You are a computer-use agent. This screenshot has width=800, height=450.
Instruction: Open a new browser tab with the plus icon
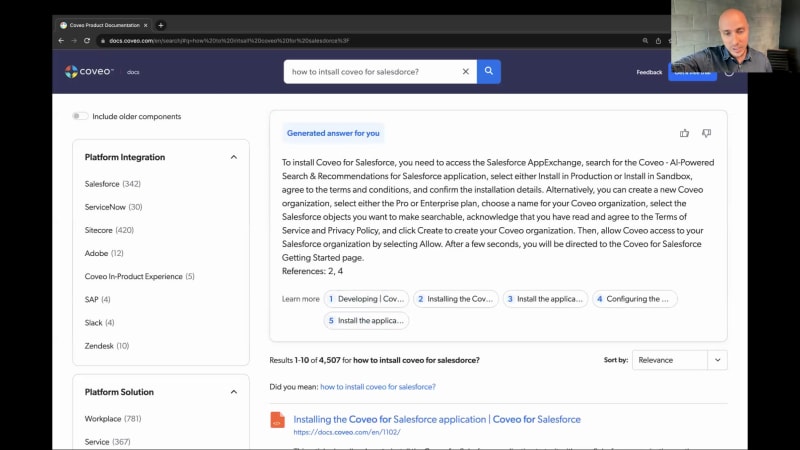click(x=161, y=25)
